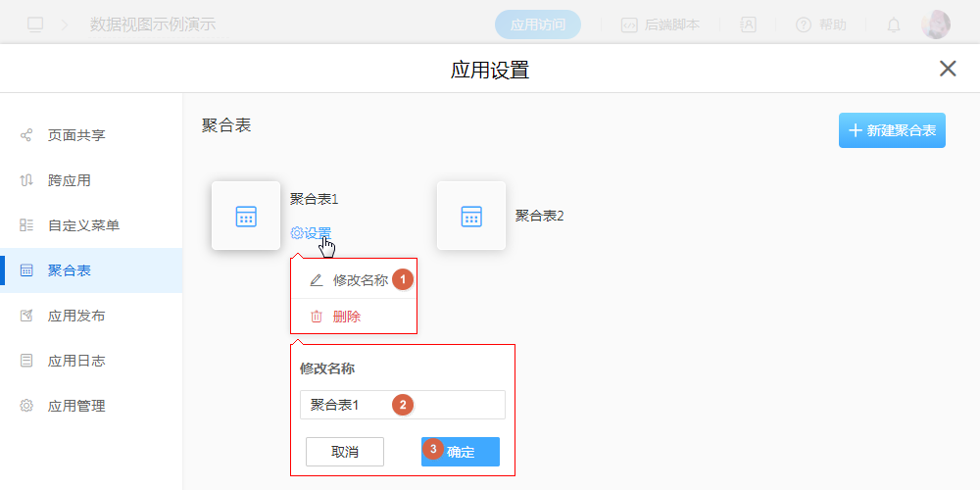The height and width of the screenshot is (490, 980).
Task: Open 页面共享 in the sidebar
Action: pos(76,135)
